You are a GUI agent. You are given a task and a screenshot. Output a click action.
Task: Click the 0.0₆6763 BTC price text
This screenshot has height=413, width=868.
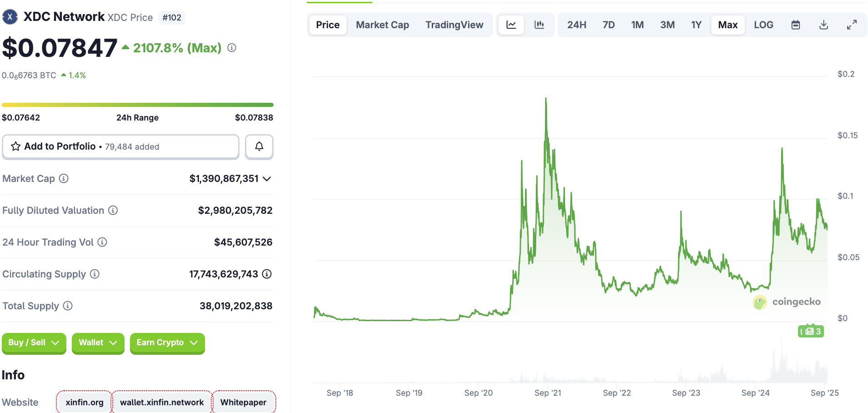tap(29, 76)
